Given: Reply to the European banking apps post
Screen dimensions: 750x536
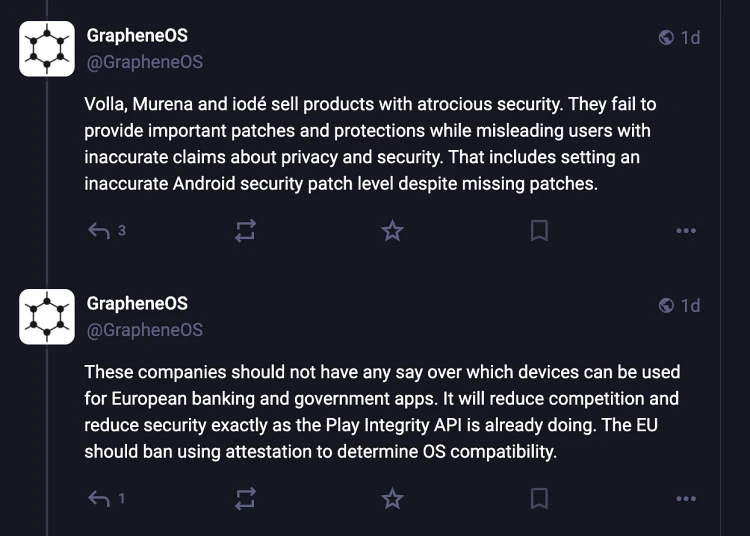Looking at the screenshot, I should coord(99,498).
